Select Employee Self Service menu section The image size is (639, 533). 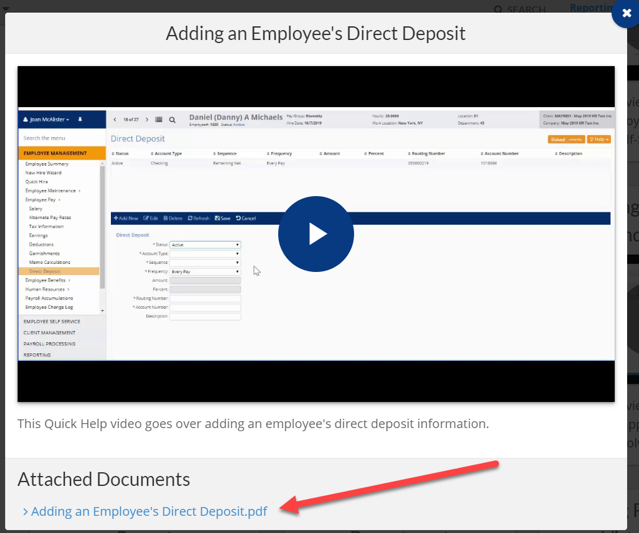point(50,322)
